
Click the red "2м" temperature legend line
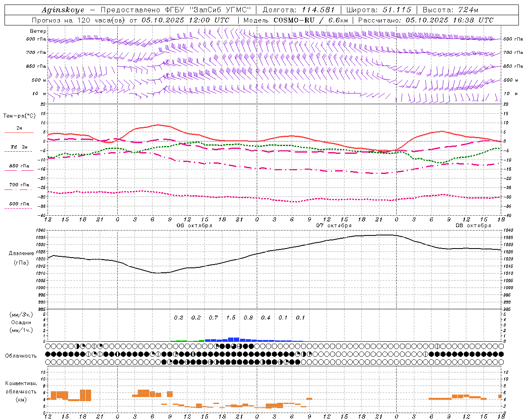[x=19, y=132]
